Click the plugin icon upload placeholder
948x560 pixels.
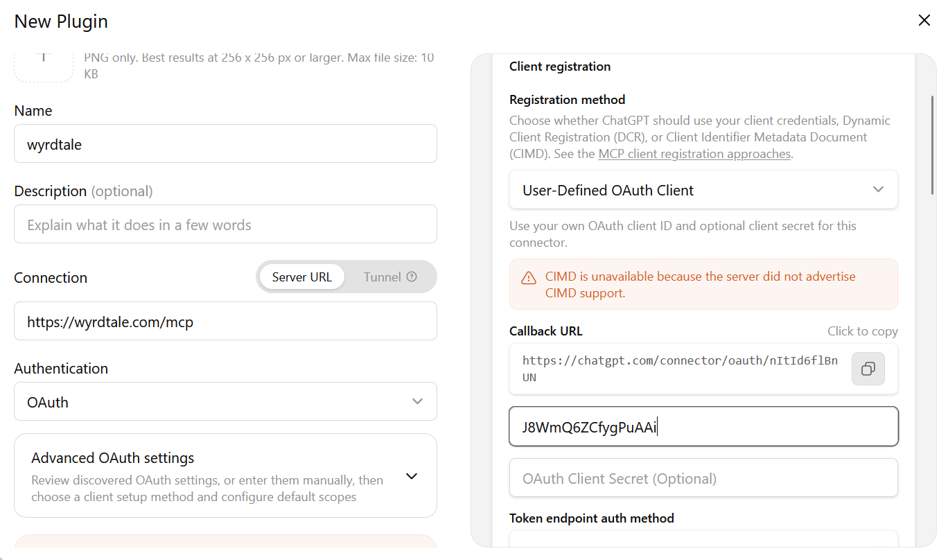tap(44, 67)
